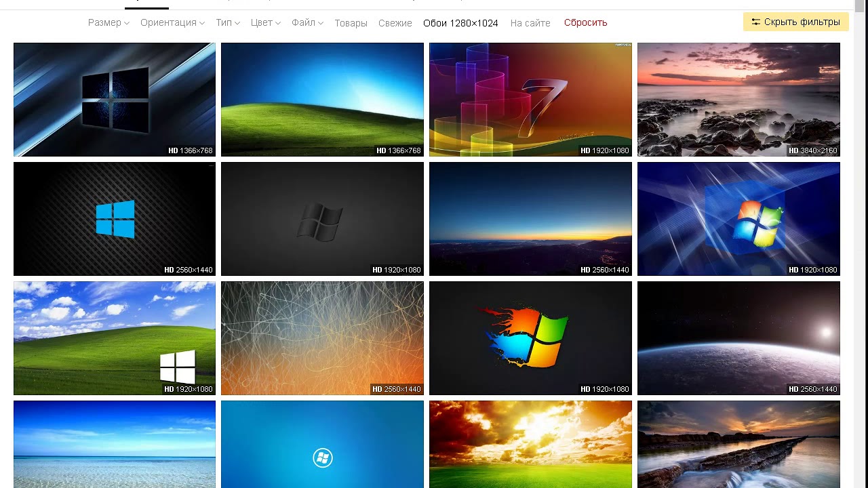Click HD 2560×1440 label on orange threads image
Image resolution: width=868 pixels, height=488 pixels.
[397, 389]
